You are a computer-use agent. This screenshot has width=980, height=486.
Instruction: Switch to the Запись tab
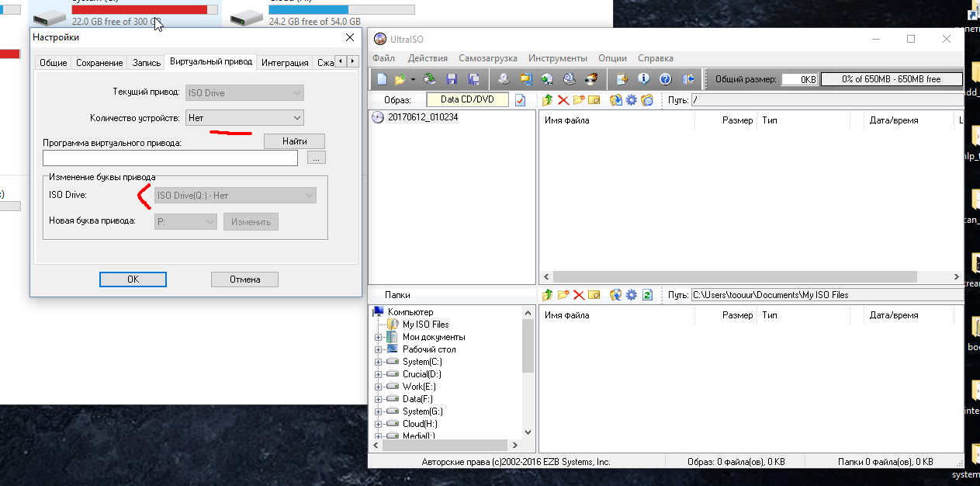coord(147,63)
